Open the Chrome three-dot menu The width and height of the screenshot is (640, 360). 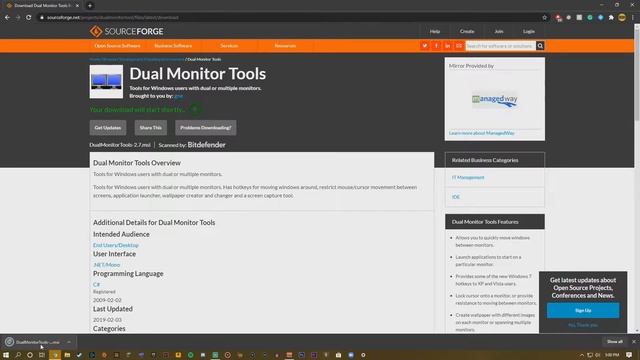tap(633, 18)
